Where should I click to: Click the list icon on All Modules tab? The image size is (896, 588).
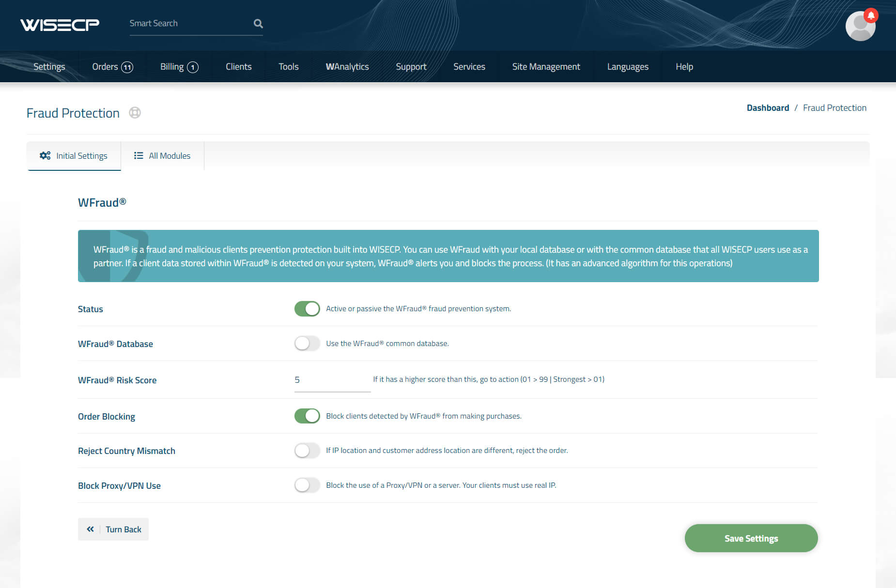tap(139, 155)
